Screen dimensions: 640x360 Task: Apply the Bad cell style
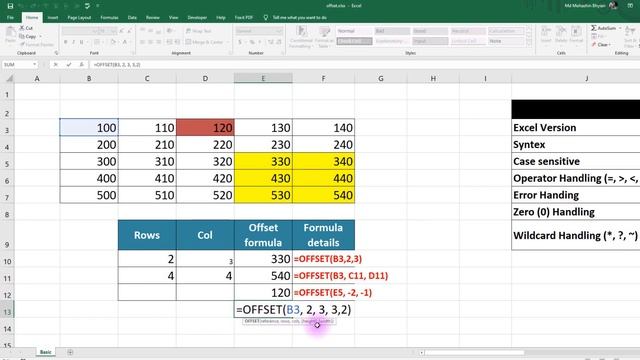click(392, 31)
